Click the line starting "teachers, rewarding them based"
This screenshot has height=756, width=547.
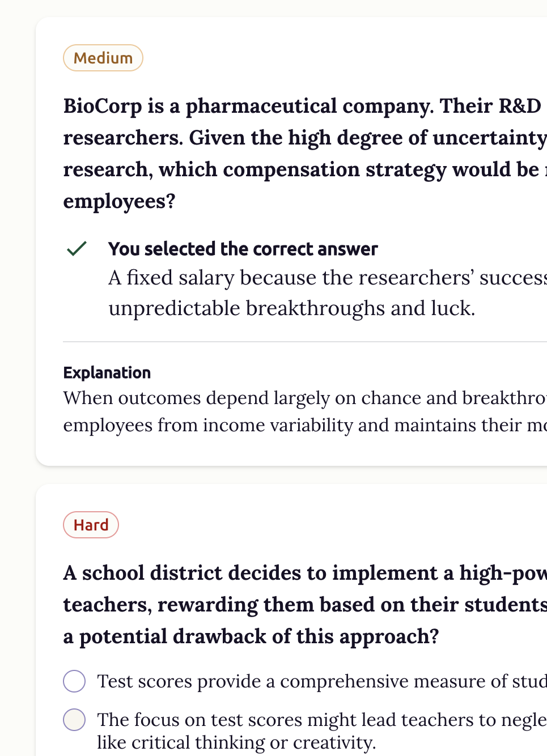[x=304, y=605]
